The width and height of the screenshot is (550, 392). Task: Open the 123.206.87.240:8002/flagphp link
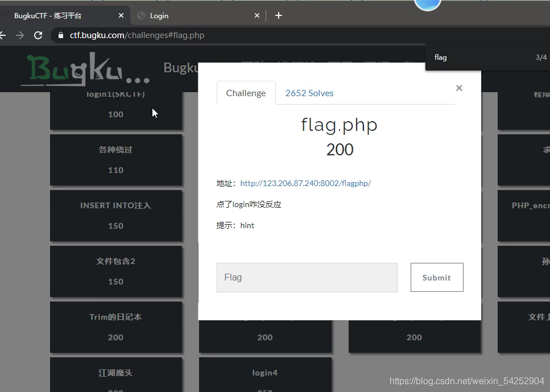[x=305, y=183]
